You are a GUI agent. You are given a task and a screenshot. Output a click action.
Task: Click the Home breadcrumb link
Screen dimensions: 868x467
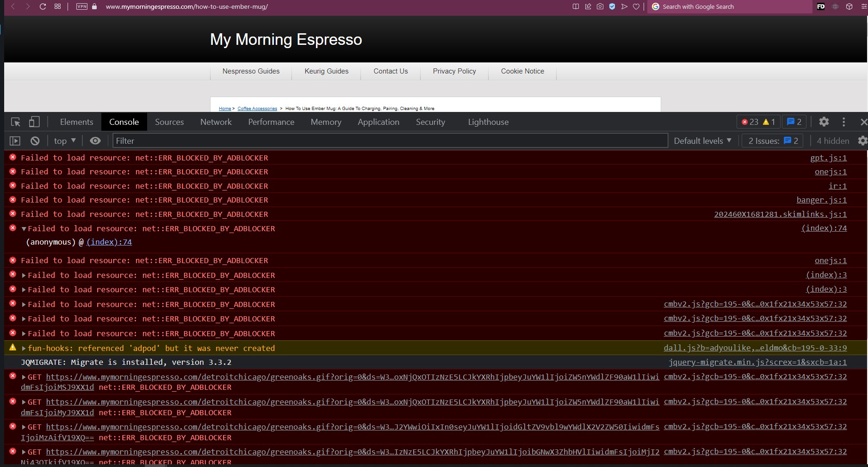(225, 109)
